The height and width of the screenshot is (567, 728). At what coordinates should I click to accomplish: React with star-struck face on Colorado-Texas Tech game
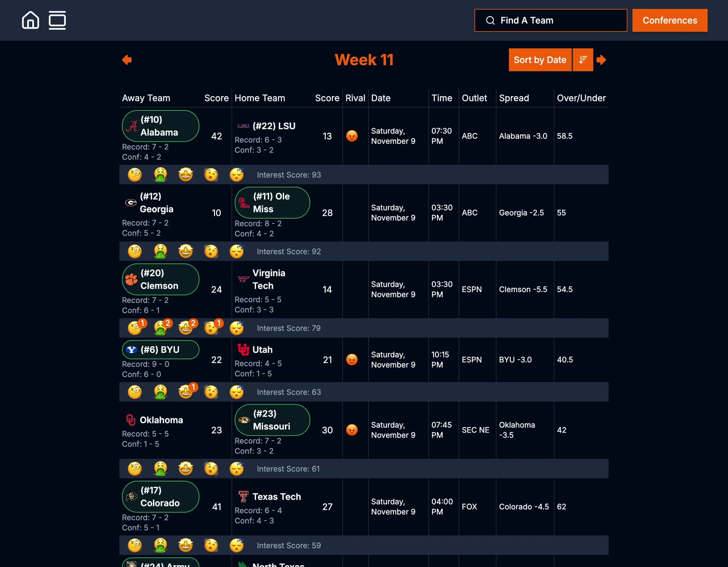pos(186,545)
